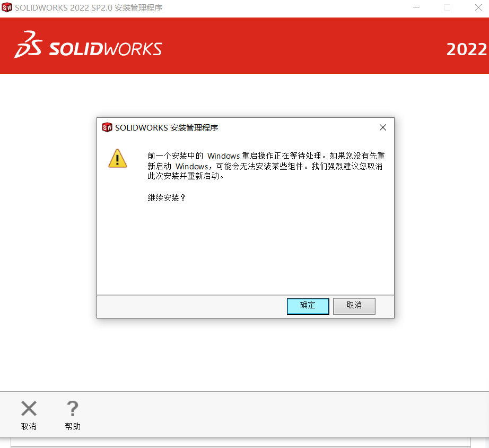Click the 取消 label in bottom bar
The width and height of the screenshot is (489, 448).
29,426
